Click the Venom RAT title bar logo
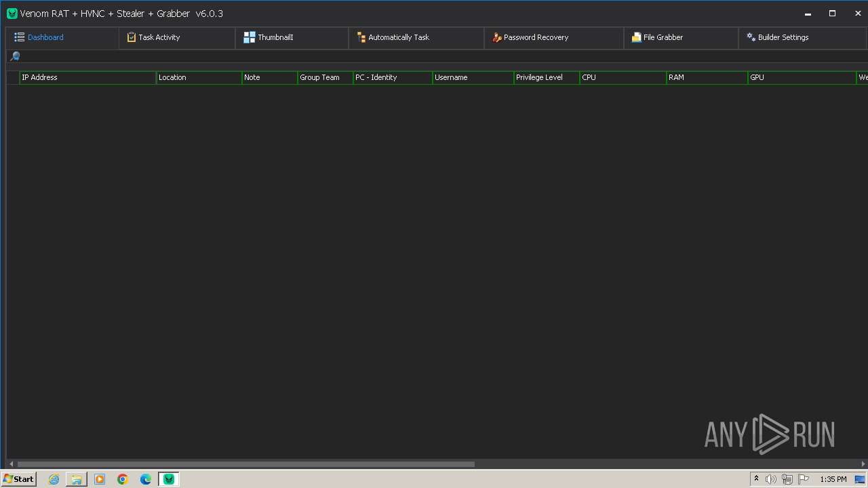The height and width of the screenshot is (488, 868). [12, 14]
